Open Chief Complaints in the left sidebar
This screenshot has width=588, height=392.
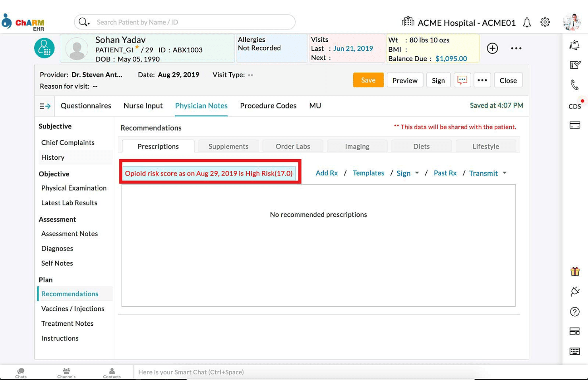[68, 143]
